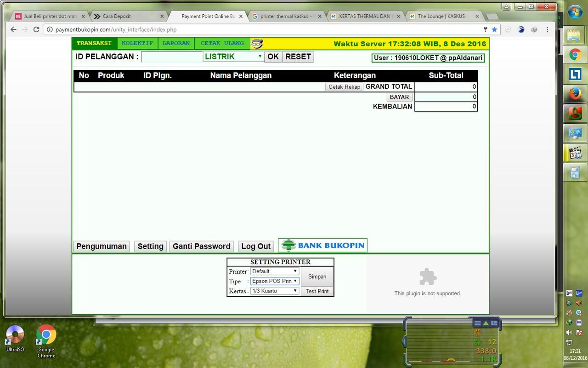Viewport: 588px width, 368px height.
Task: Click the mascot face icon beside CETAK ULANG
Action: click(x=257, y=43)
